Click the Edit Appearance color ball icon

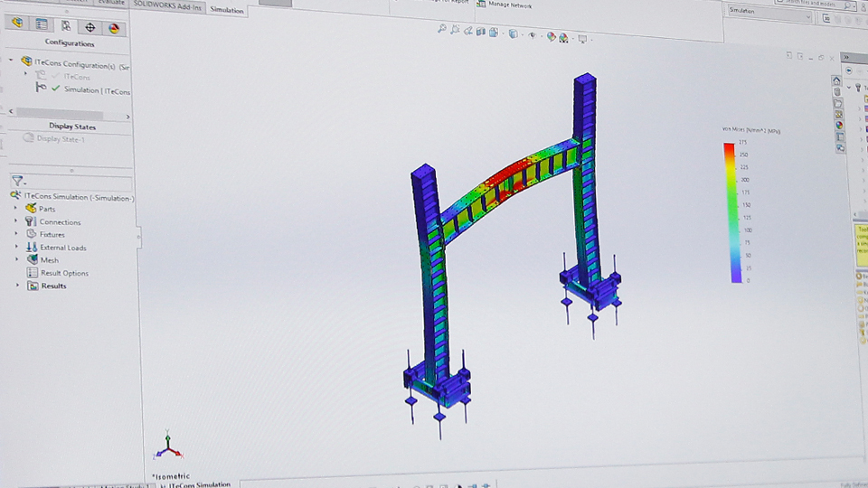551,37
